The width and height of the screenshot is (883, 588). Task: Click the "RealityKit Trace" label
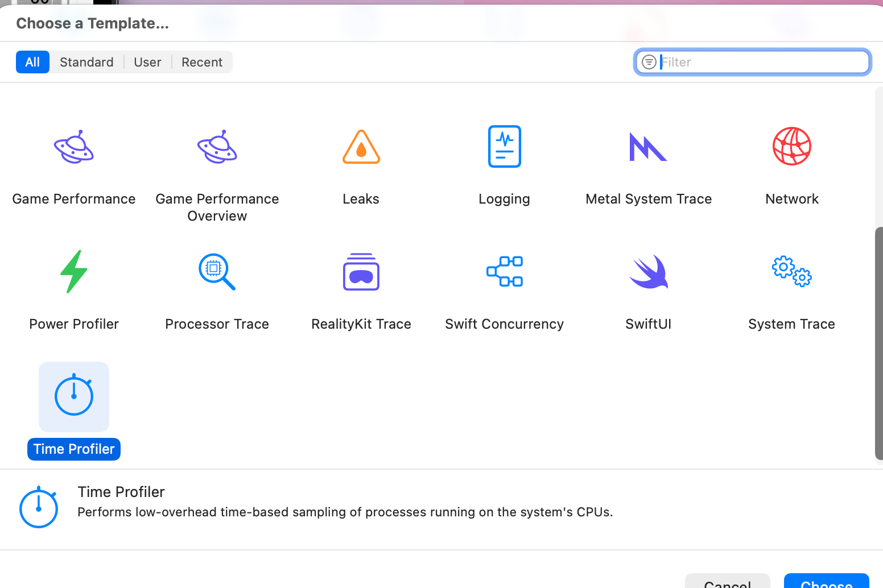click(361, 324)
